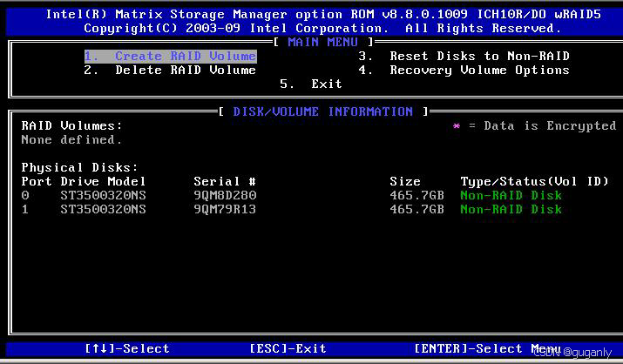The image size is (623, 364).
Task: Click size 465.7GB for serial 9QM79R13
Action: point(416,209)
